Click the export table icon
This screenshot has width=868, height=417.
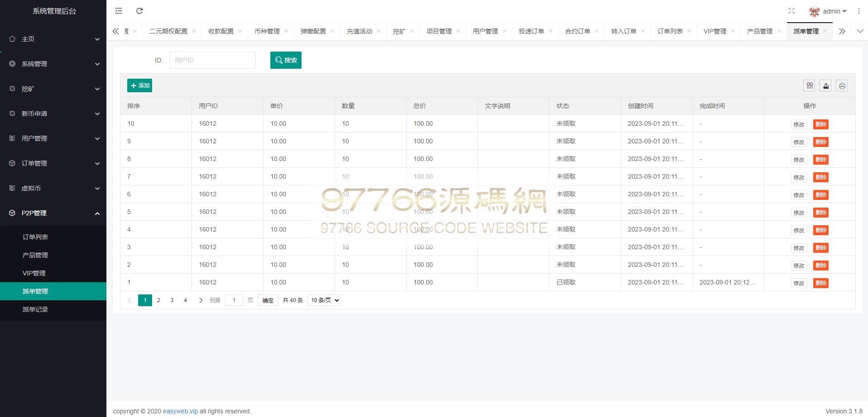[826, 85]
